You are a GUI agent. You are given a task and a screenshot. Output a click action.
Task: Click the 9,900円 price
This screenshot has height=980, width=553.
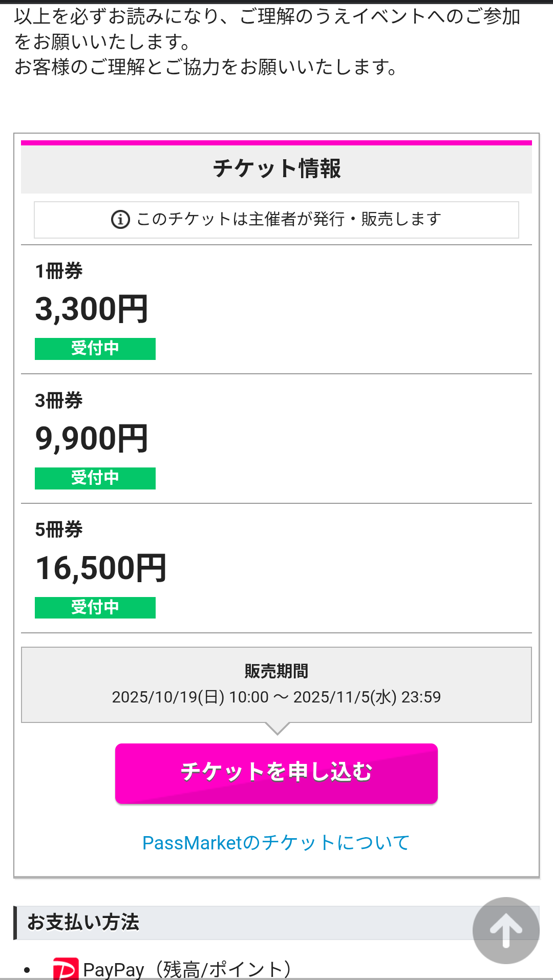click(x=92, y=439)
